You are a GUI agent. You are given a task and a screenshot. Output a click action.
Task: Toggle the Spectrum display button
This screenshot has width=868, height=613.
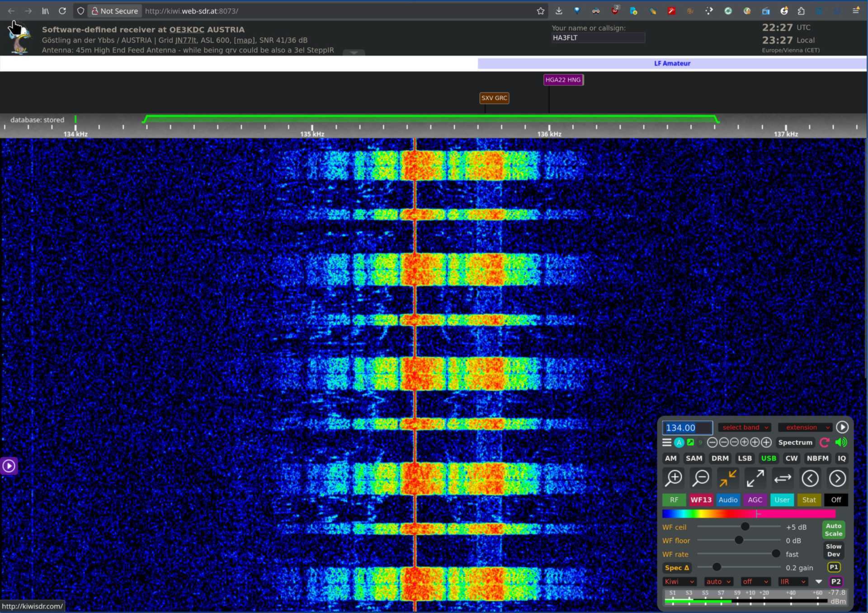[795, 442]
